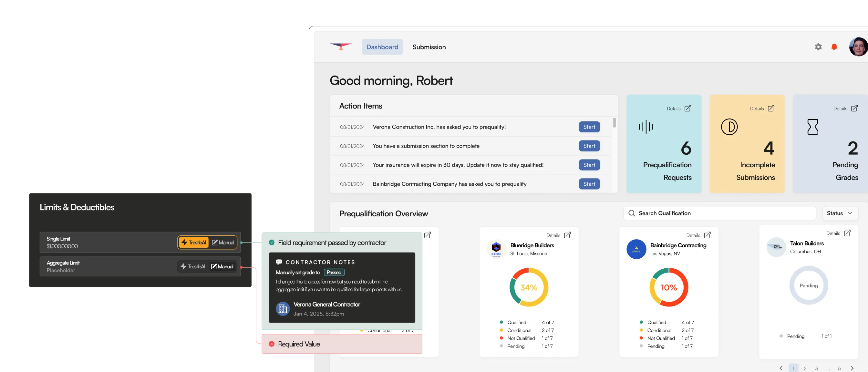Expand the Status filter dropdown
The height and width of the screenshot is (372, 868).
[840, 213]
